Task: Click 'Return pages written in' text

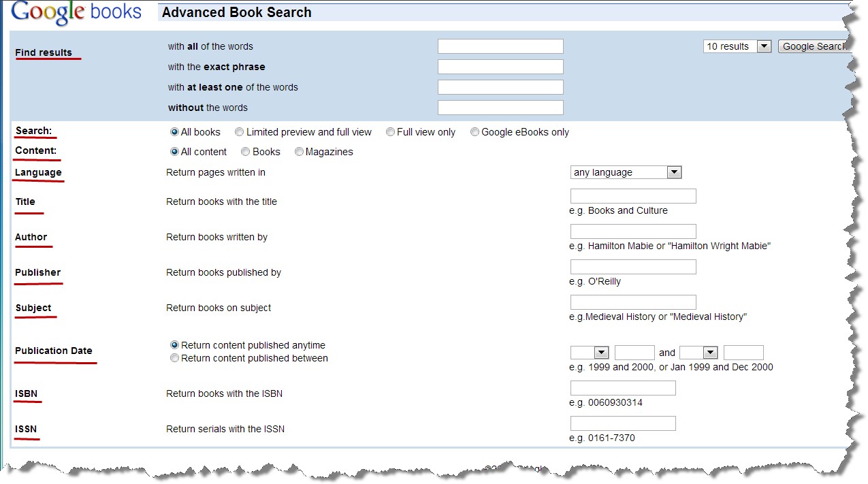Action: [216, 172]
